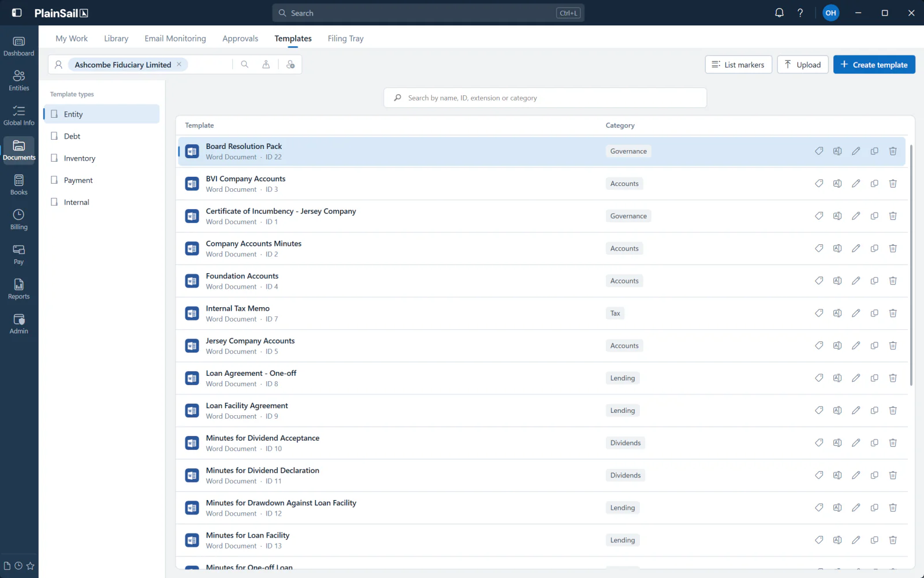Screen dimensions: 924x578
Task: Open the help question mark
Action: tap(800, 13)
